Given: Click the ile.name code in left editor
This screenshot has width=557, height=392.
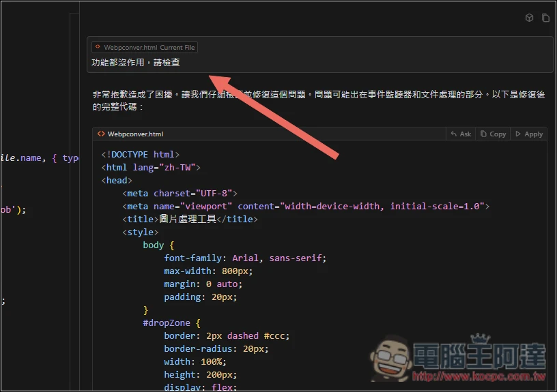Looking at the screenshot, I should (21, 158).
